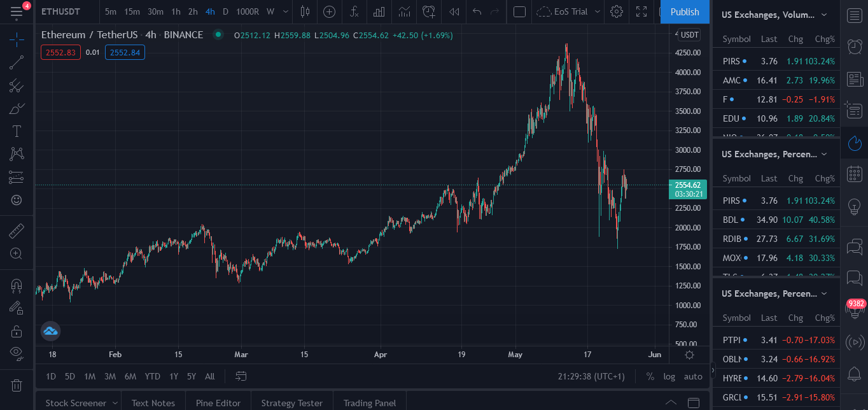Viewport: 868px width, 410px height.
Task: Expand the Stock Screener dropdown arrow
Action: 115,403
